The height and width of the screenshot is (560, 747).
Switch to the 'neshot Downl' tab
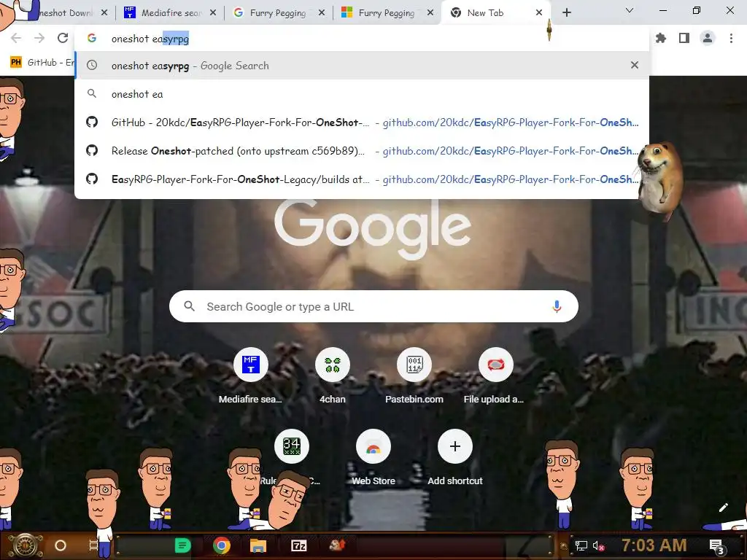click(66, 13)
